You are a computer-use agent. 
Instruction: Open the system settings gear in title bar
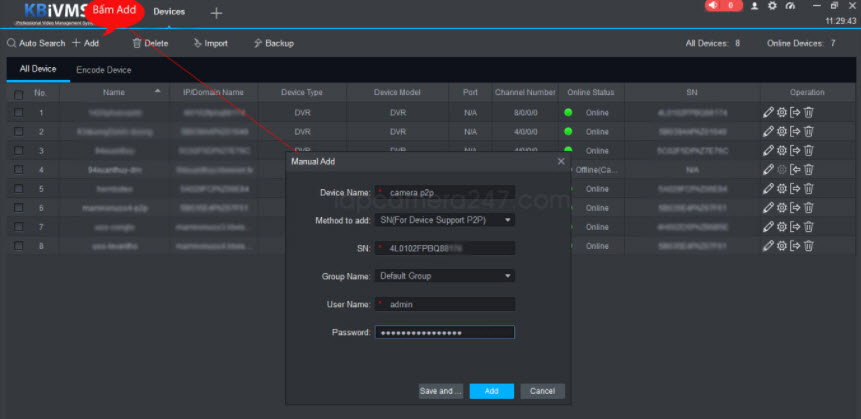coord(771,6)
